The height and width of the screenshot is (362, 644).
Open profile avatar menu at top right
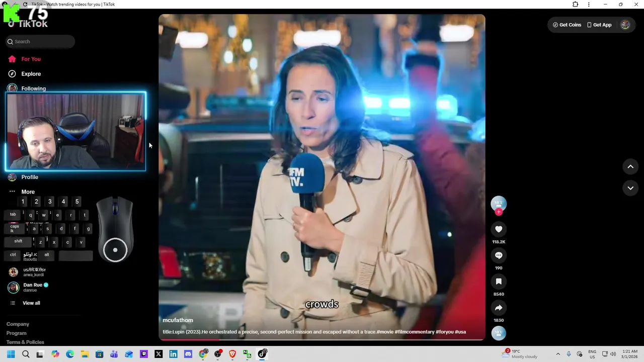pos(625,25)
